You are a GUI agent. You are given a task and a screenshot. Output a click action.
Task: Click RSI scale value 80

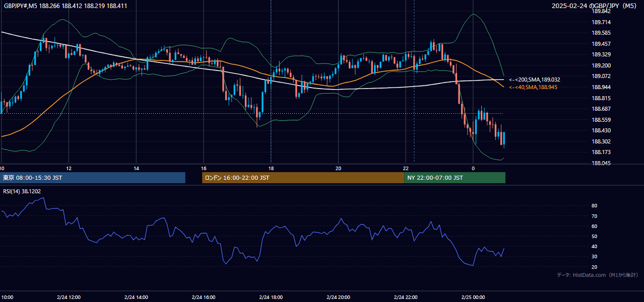595,206
